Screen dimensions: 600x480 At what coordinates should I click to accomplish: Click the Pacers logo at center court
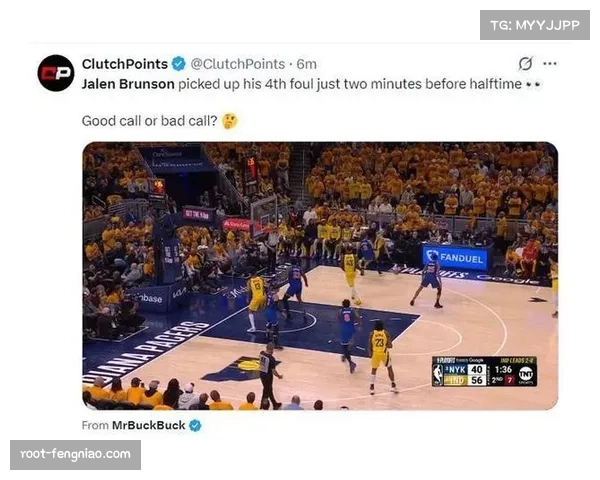coord(240,368)
